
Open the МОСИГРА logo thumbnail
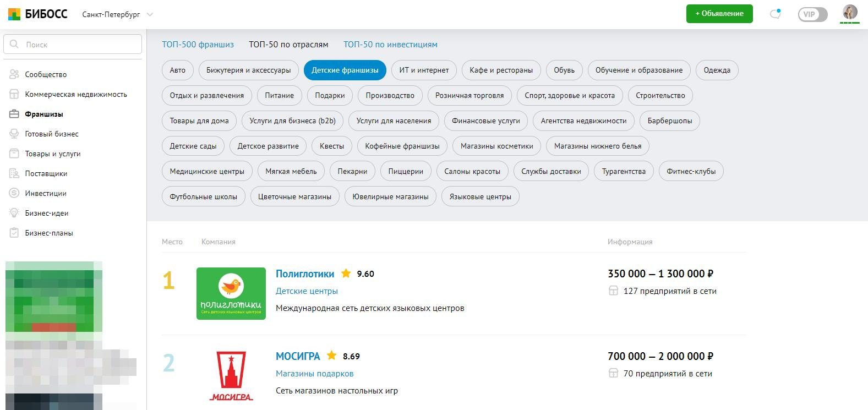(231, 376)
